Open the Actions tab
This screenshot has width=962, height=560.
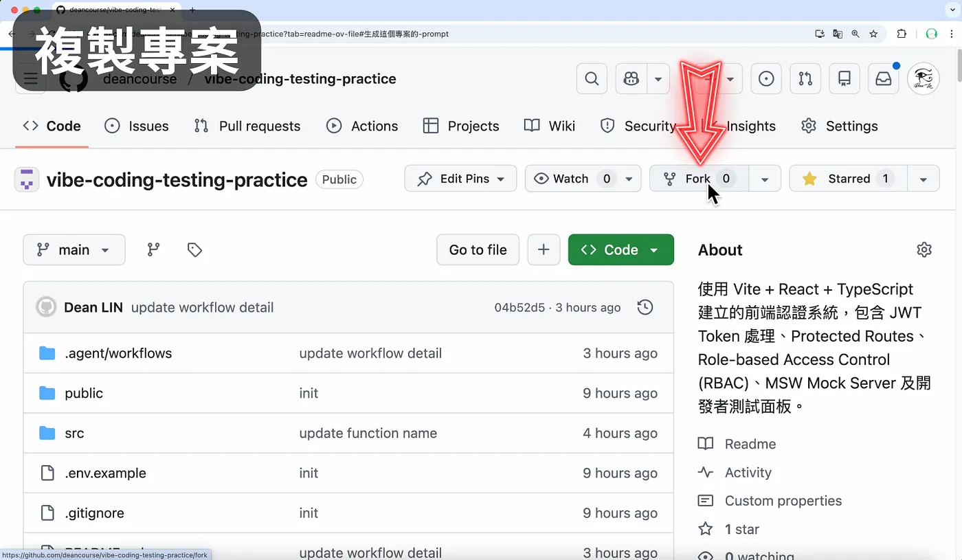pyautogui.click(x=362, y=126)
